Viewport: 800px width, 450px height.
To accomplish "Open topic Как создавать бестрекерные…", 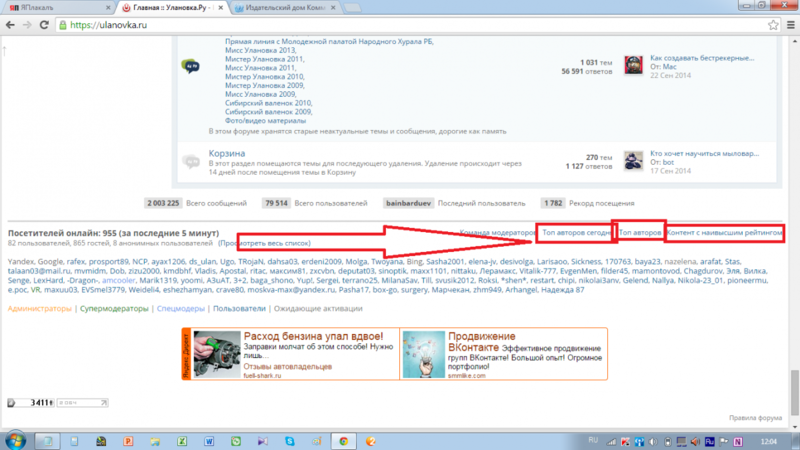I will (702, 58).
